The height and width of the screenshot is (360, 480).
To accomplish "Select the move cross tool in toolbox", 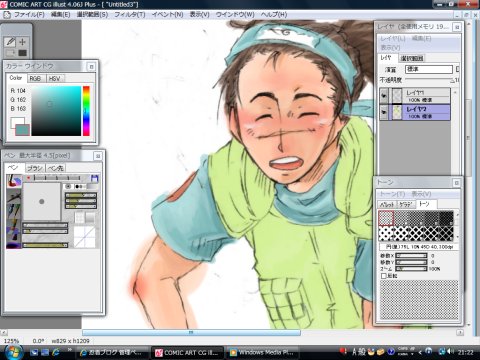I will click(22, 42).
